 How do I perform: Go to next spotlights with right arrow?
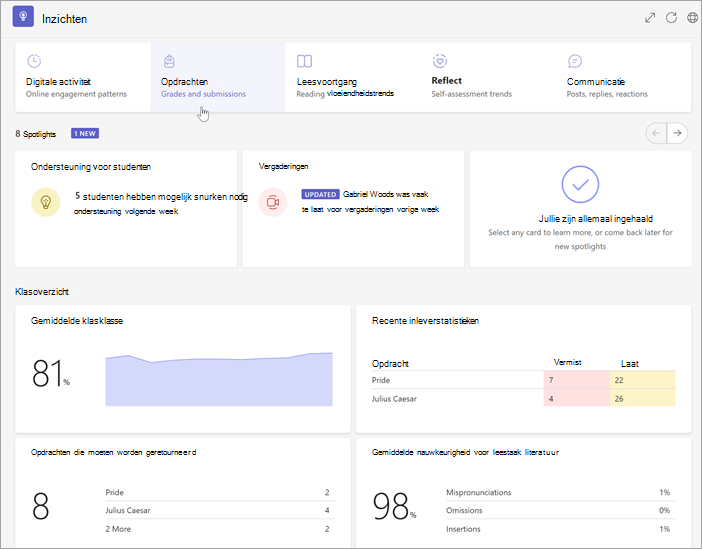(677, 133)
